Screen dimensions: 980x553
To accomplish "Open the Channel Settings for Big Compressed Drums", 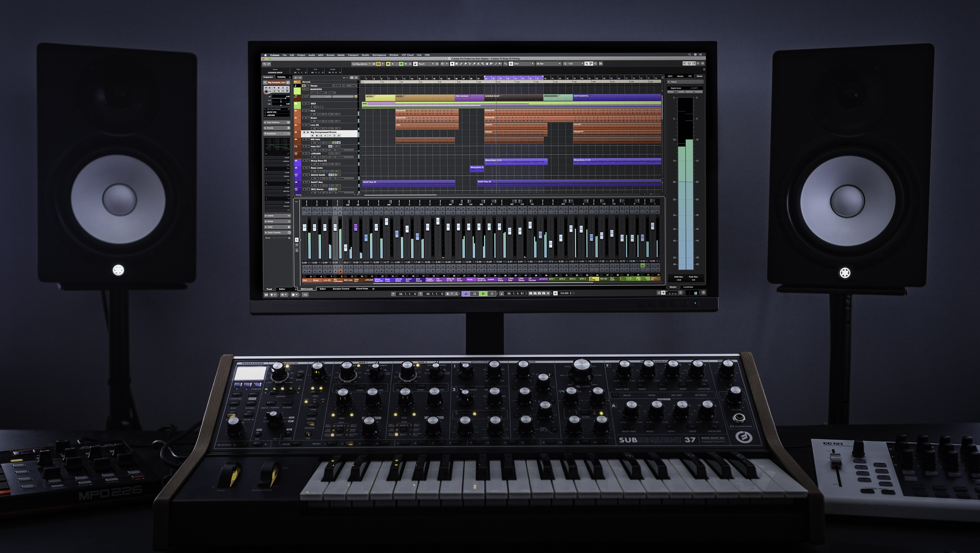I will pyautogui.click(x=321, y=135).
